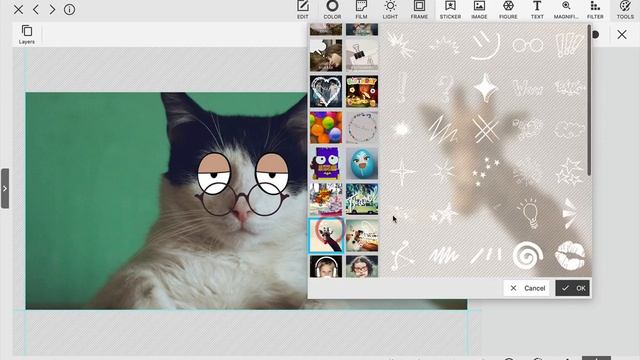
Task: Pick the spiral swirl sticker
Action: [x=528, y=256]
